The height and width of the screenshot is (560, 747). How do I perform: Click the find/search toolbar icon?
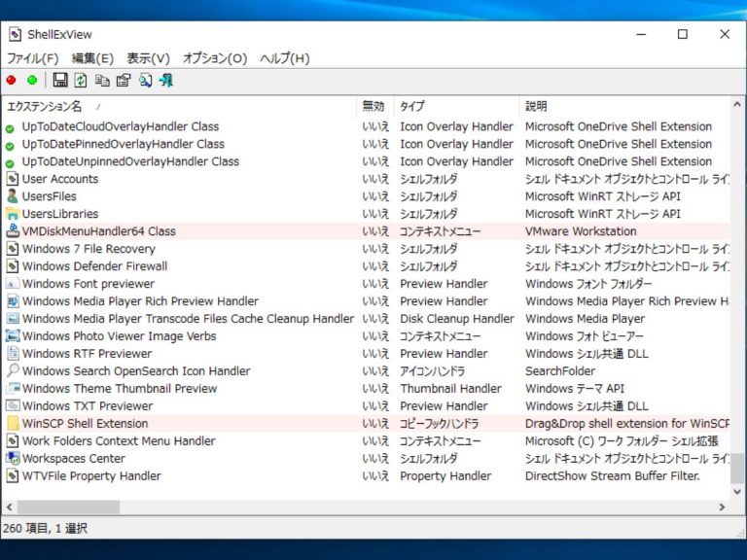(145, 80)
